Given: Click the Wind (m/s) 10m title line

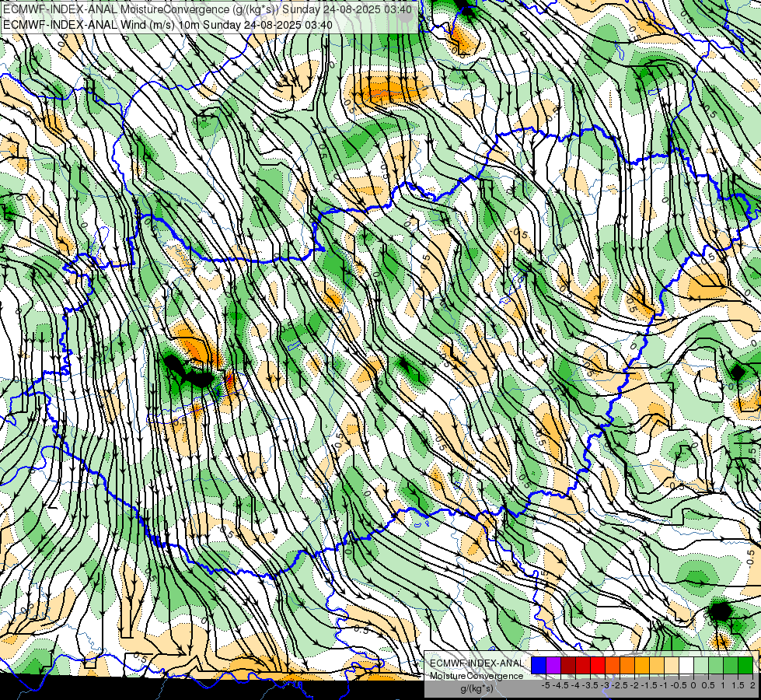Looking at the screenshot, I should click(x=168, y=24).
